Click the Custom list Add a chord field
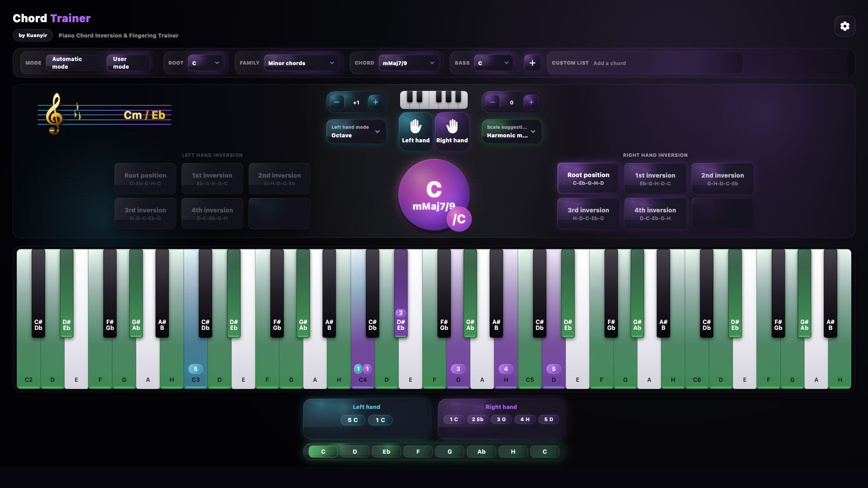Viewport: 868px width, 488px height. click(x=644, y=63)
